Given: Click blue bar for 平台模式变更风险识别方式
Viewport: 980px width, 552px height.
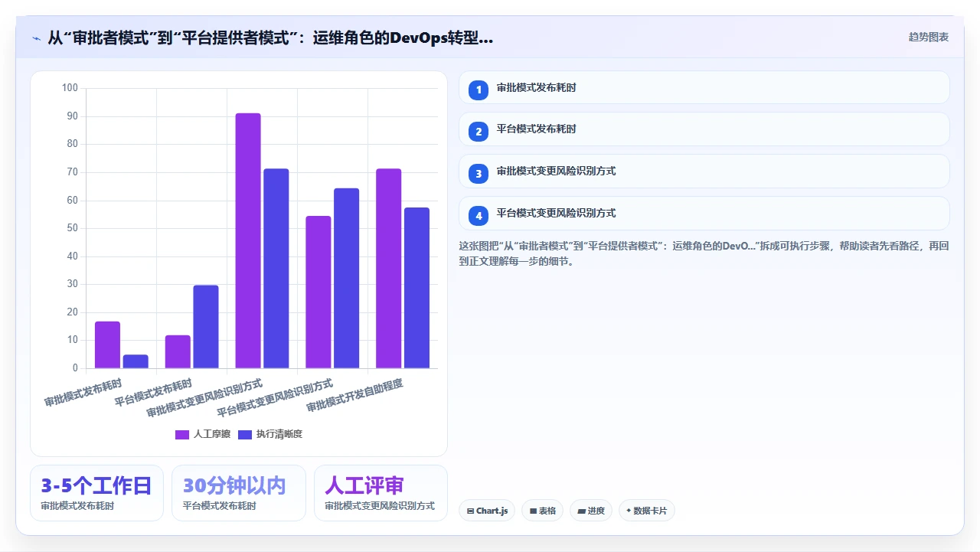Looking at the screenshot, I should click(x=347, y=278).
